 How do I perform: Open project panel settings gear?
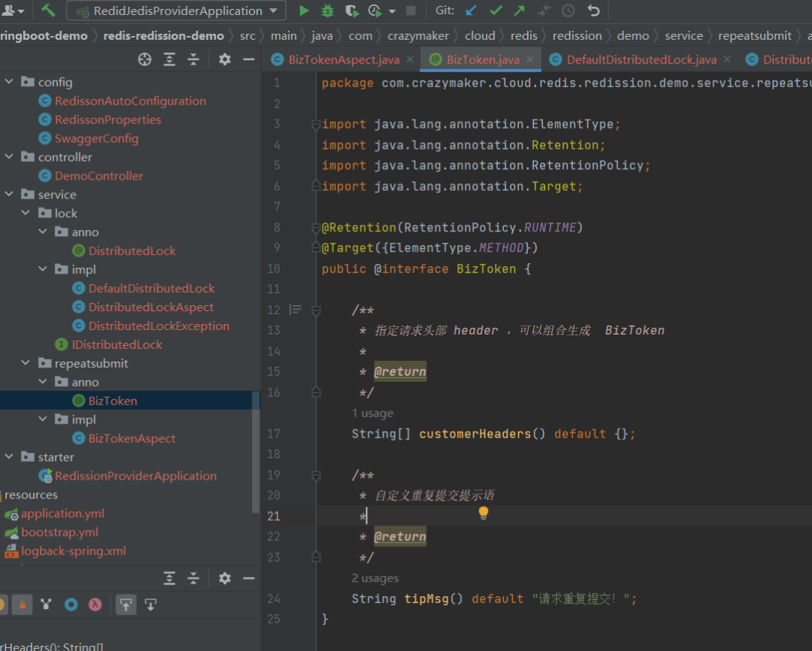[x=224, y=59]
